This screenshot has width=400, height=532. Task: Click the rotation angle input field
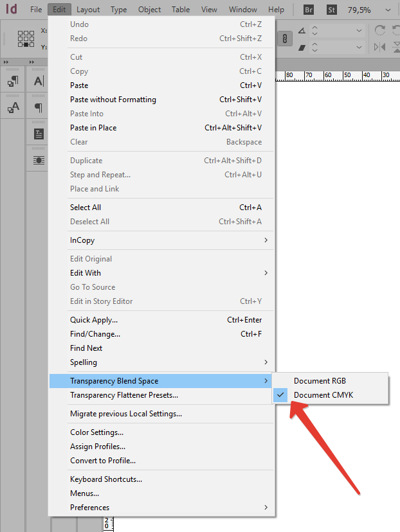click(x=336, y=31)
